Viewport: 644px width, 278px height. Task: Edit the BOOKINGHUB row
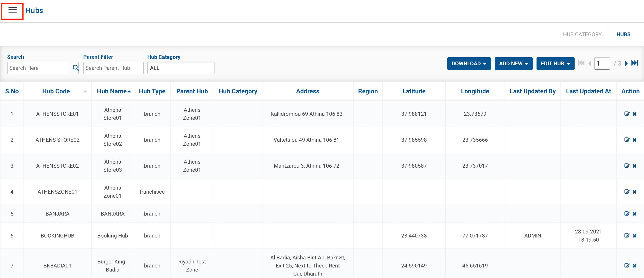tap(627, 235)
